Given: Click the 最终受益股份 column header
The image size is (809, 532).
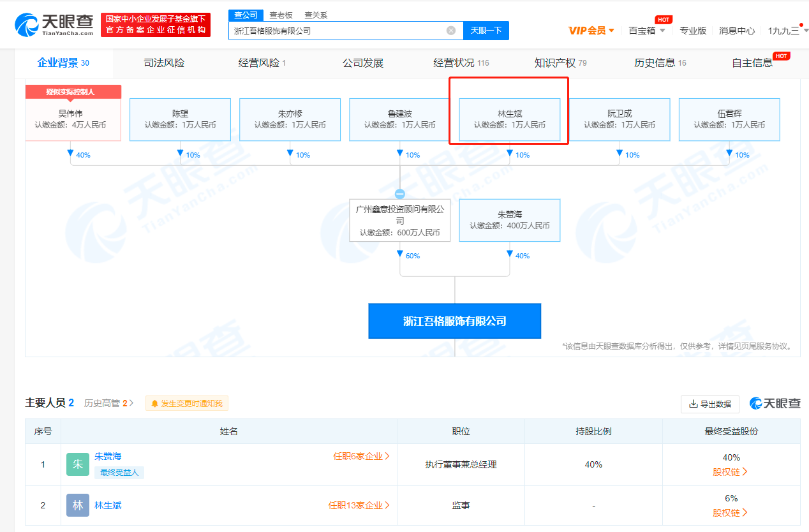Looking at the screenshot, I should 731,431.
